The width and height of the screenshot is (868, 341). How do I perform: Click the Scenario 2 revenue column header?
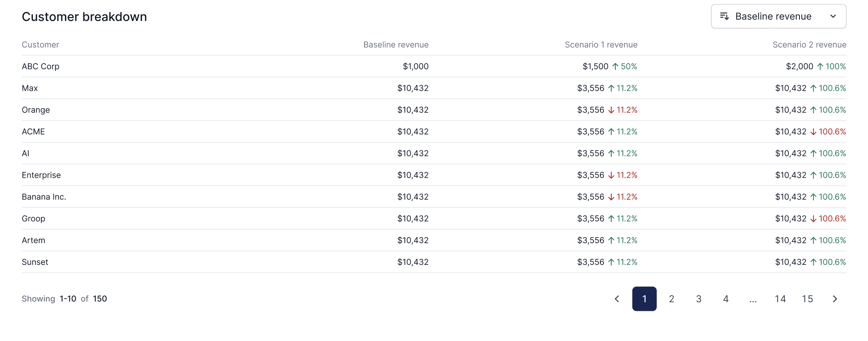[809, 45]
